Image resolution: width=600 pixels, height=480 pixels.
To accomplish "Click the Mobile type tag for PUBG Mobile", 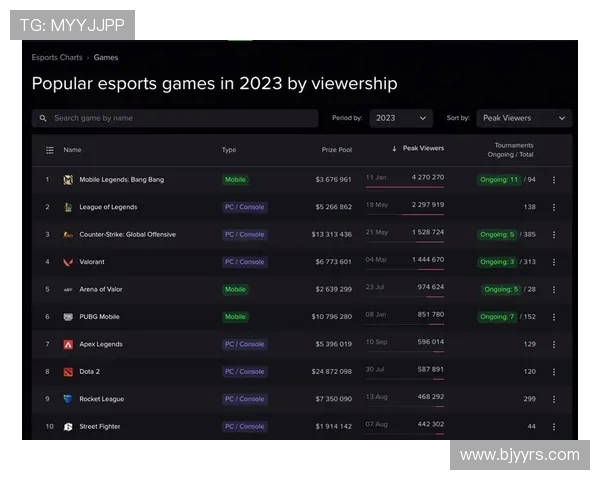I will click(x=235, y=317).
